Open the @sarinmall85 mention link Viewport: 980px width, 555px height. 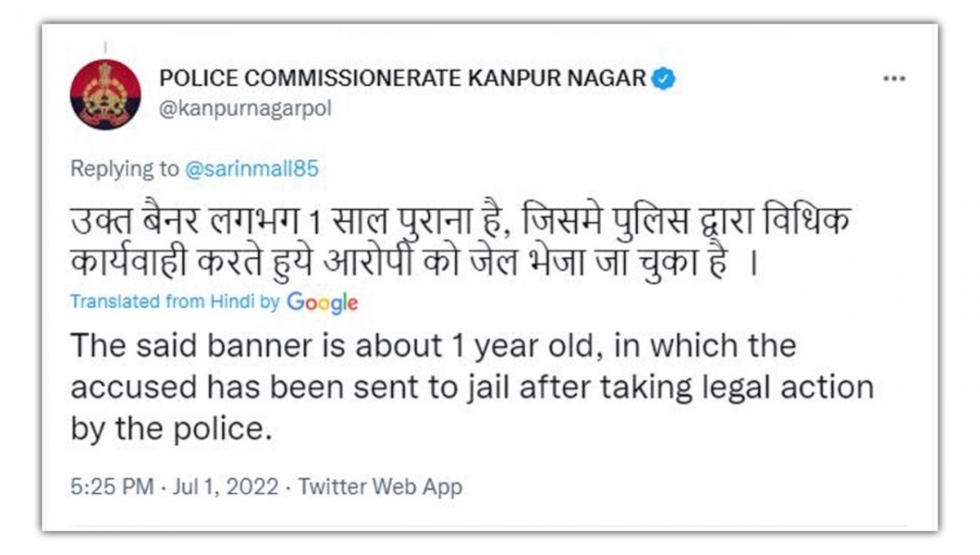(x=252, y=169)
